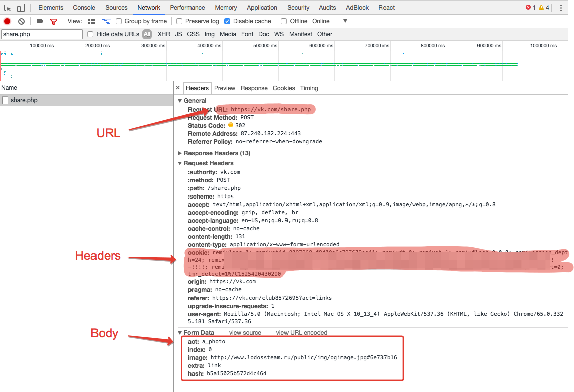Viewport: 574px width, 392px height.
Task: Select the All filter type
Action: click(147, 34)
